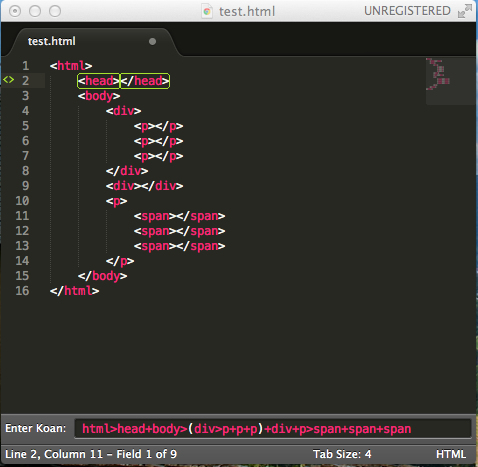The image size is (478, 467).
Task: Click line number 16 in the gutter
Action: coord(22,291)
